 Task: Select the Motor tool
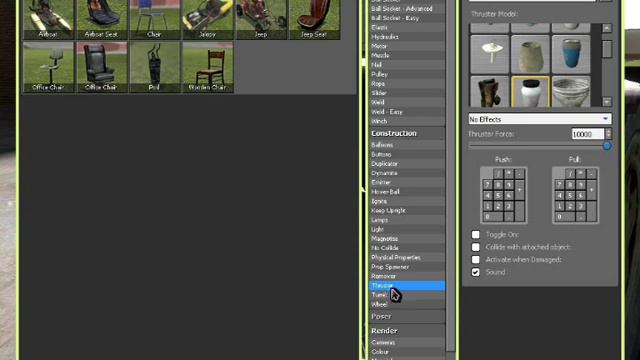(407, 46)
